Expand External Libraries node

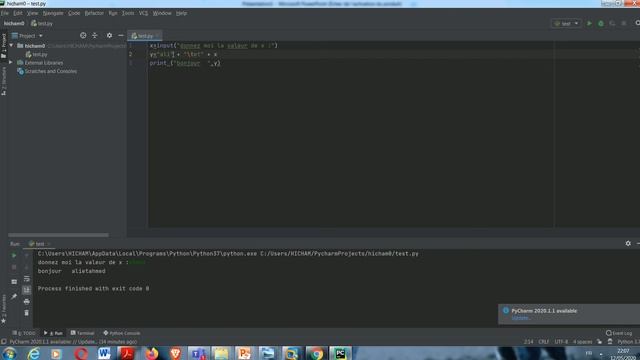[x=11, y=62]
